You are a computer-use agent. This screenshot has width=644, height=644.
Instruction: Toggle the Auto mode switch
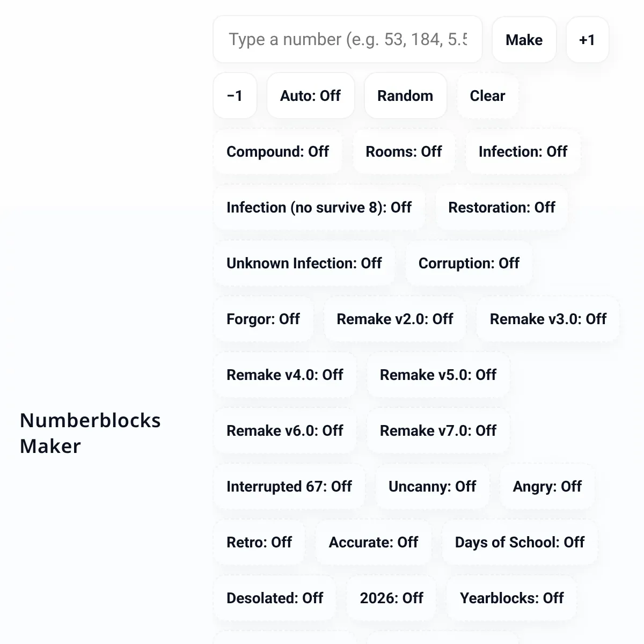310,96
